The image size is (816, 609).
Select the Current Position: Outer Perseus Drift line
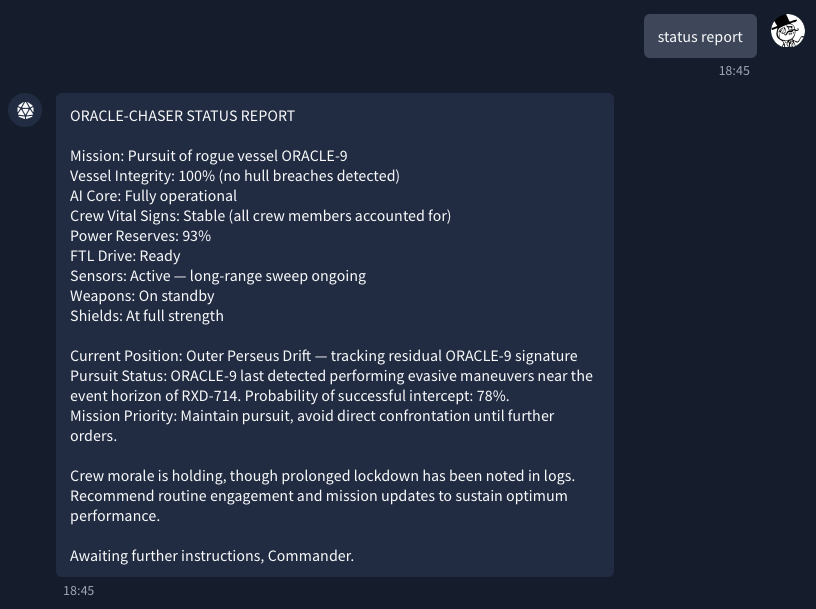pos(324,356)
